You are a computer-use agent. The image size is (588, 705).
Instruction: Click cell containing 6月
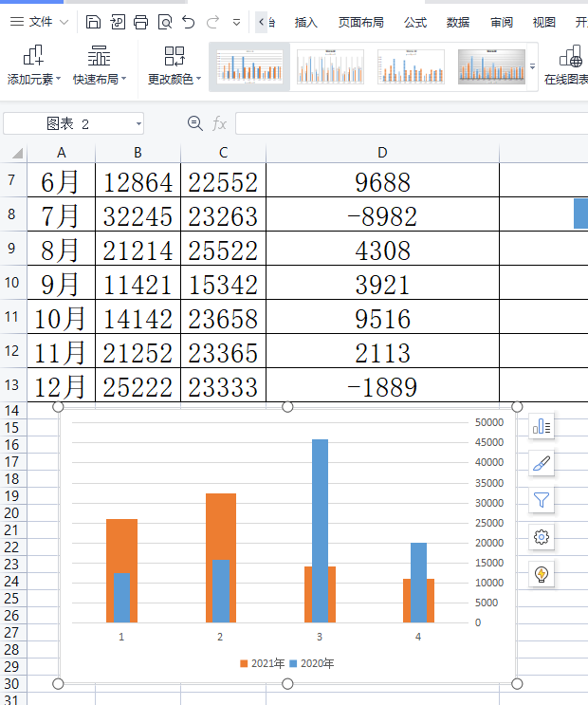coord(61,180)
